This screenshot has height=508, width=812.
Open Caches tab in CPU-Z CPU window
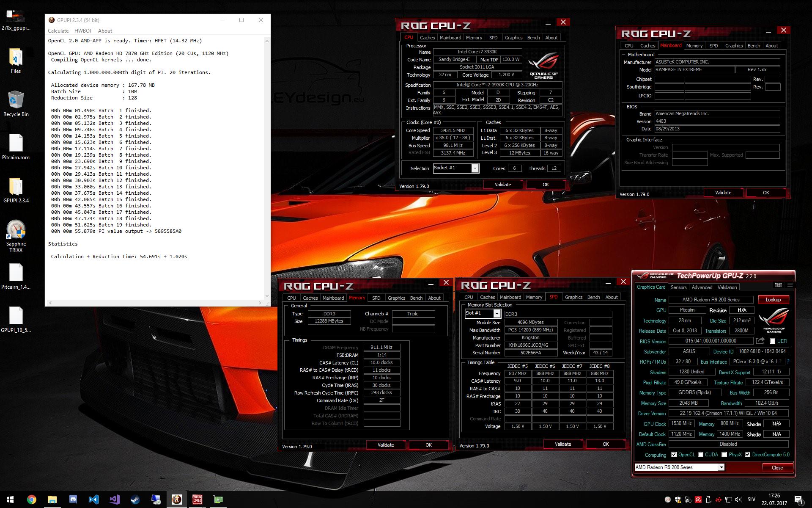pyautogui.click(x=427, y=38)
